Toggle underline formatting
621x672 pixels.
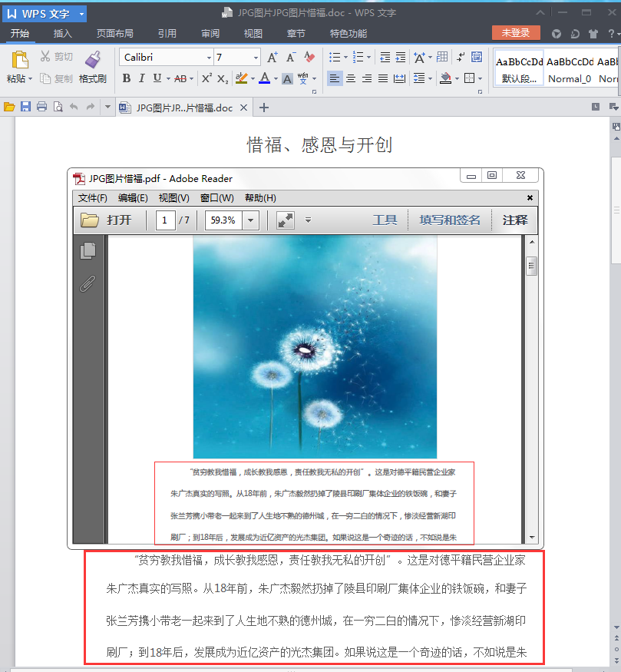(157, 78)
